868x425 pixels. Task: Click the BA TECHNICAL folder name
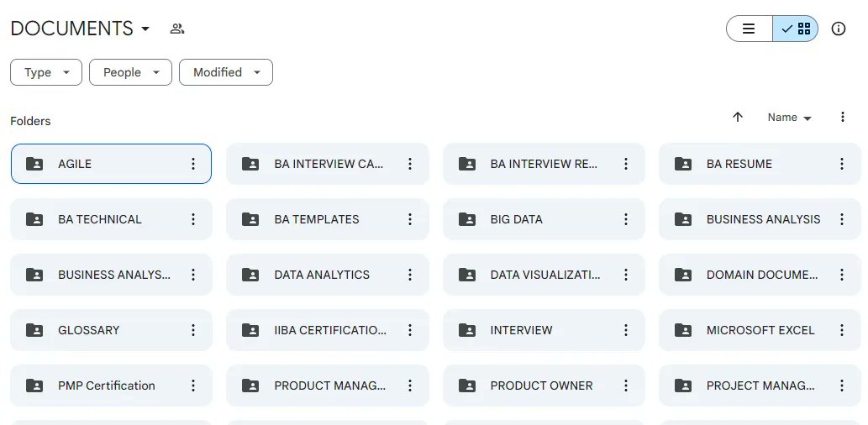tap(100, 219)
